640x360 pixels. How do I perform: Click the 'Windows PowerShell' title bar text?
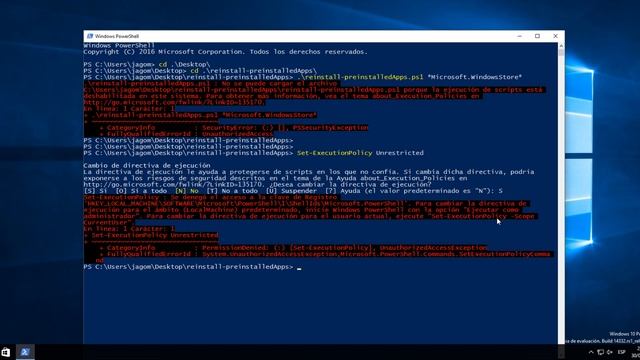[117, 36]
